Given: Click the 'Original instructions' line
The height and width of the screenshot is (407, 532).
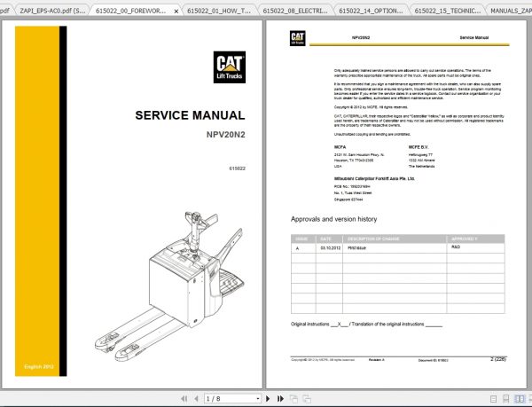Looking at the screenshot, I should [366, 325].
